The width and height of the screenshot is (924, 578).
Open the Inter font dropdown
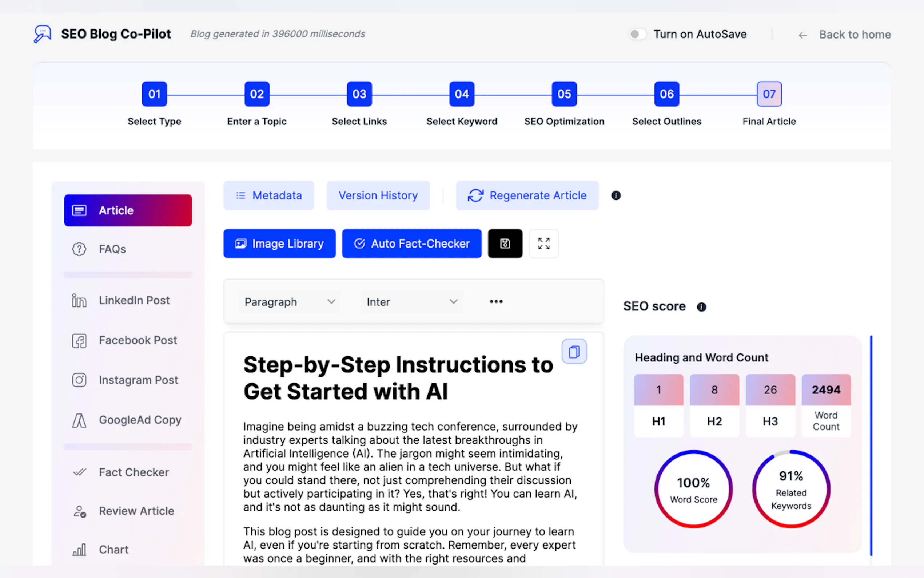pos(411,302)
